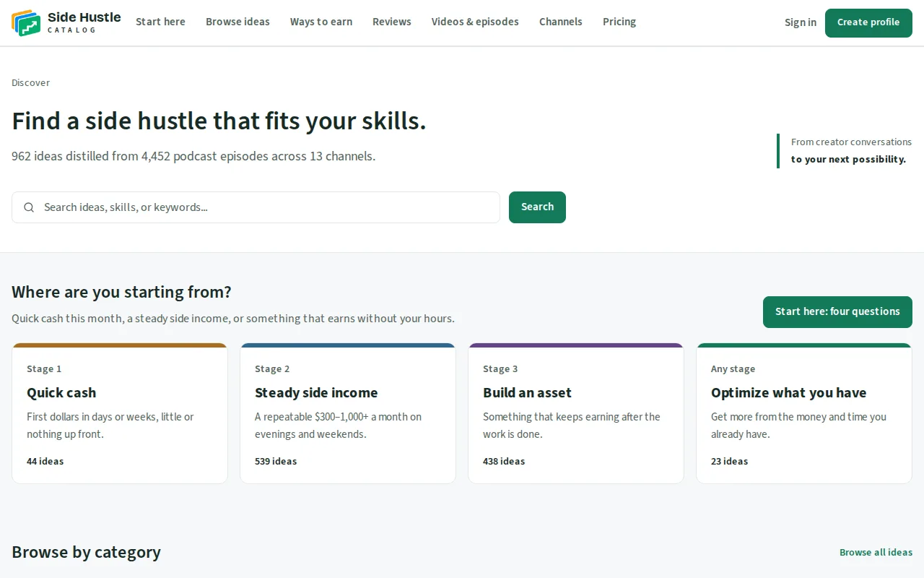
Task: Click the Side Hustle Catalog logo icon
Action: 26,22
